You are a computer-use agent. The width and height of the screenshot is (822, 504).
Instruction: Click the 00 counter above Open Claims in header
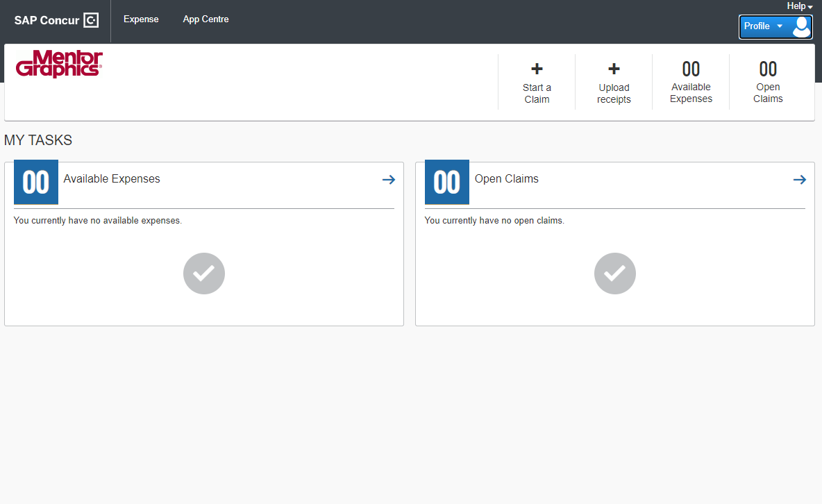[768, 69]
